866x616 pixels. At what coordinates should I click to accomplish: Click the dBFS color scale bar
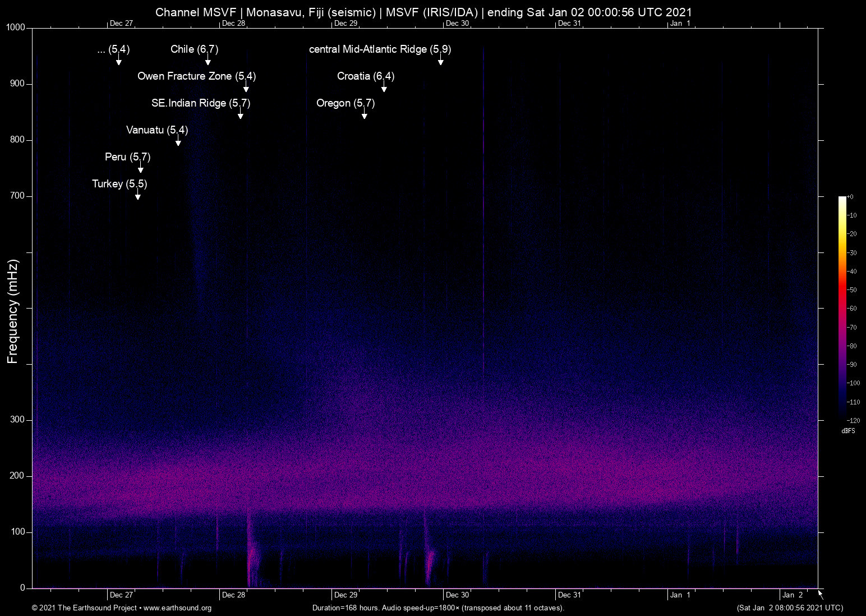pos(842,307)
